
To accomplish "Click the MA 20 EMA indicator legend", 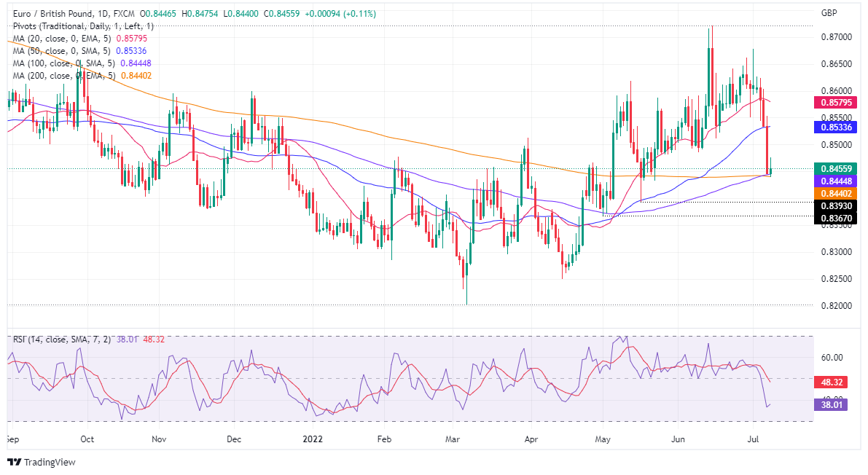I will click(80, 38).
